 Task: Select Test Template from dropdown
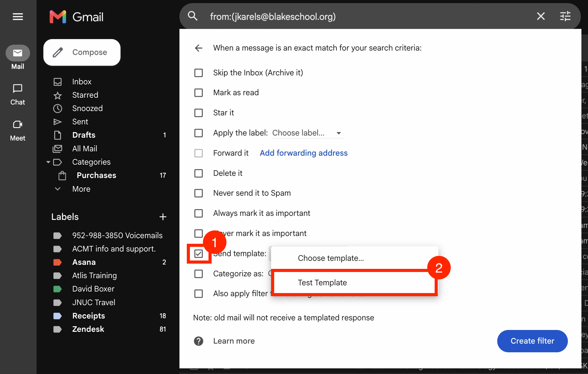point(354,283)
